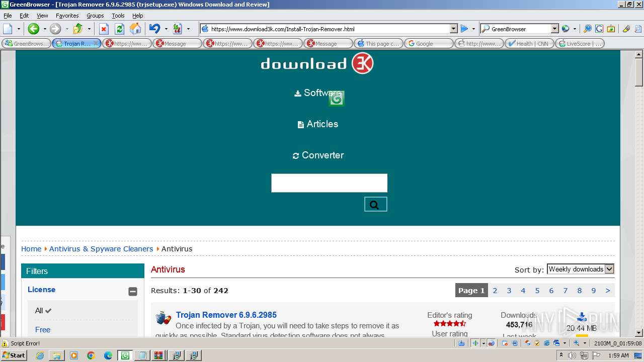Switch to the GreenBrows... tab
644x362 pixels.
point(26,44)
